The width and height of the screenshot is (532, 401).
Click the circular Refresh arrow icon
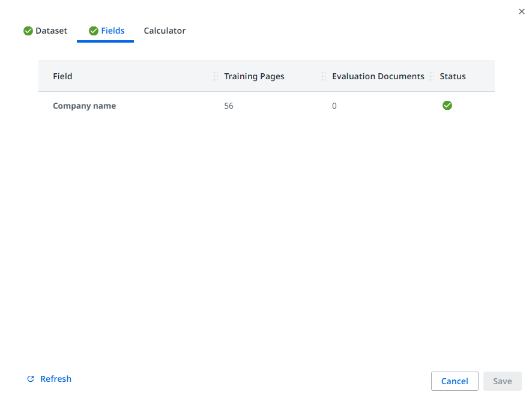(31, 379)
